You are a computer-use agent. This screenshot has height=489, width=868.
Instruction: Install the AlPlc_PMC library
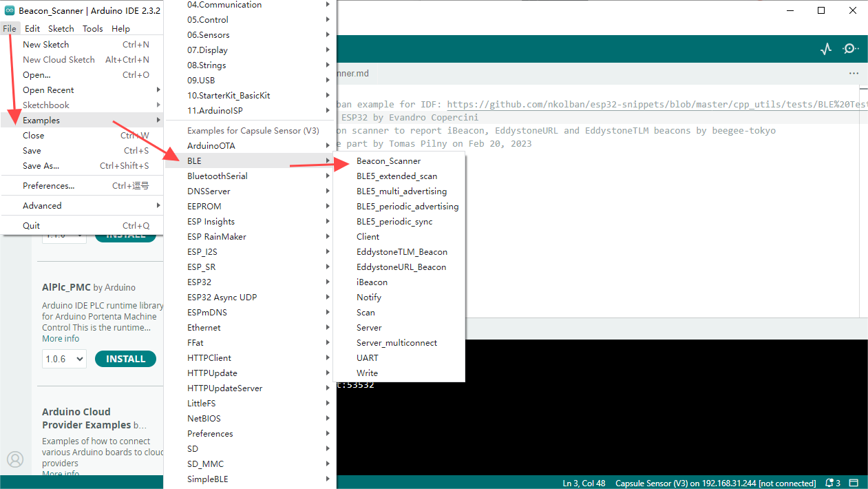[125, 359]
